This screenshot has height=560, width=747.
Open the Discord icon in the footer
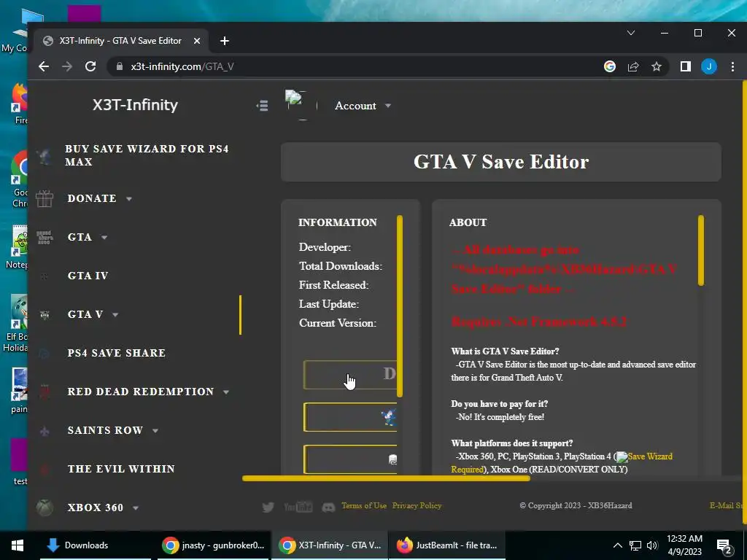pyautogui.click(x=329, y=507)
